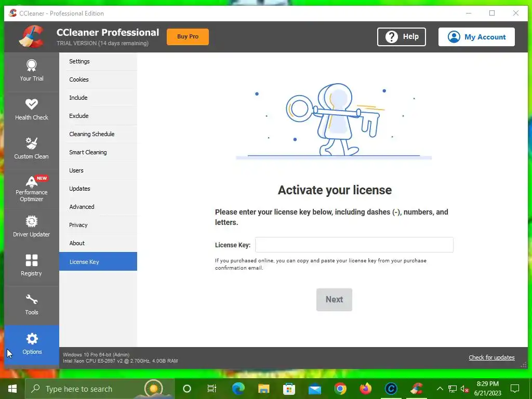
Task: Click 'TRIAL VERSION (14 days remaining)' text
Action: point(102,44)
